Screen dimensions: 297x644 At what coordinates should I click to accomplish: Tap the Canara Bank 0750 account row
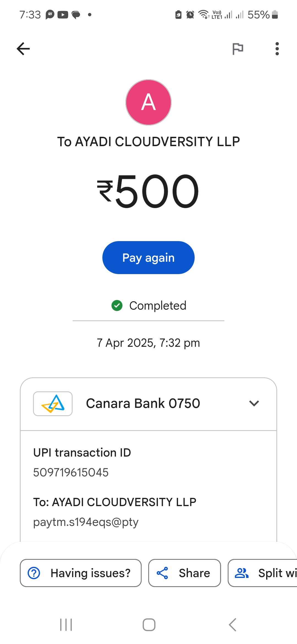[143, 403]
